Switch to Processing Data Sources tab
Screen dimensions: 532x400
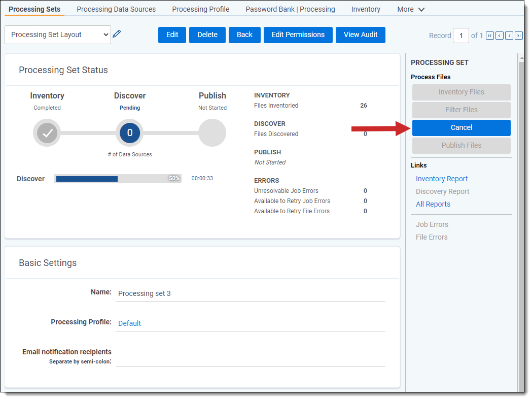coord(116,9)
